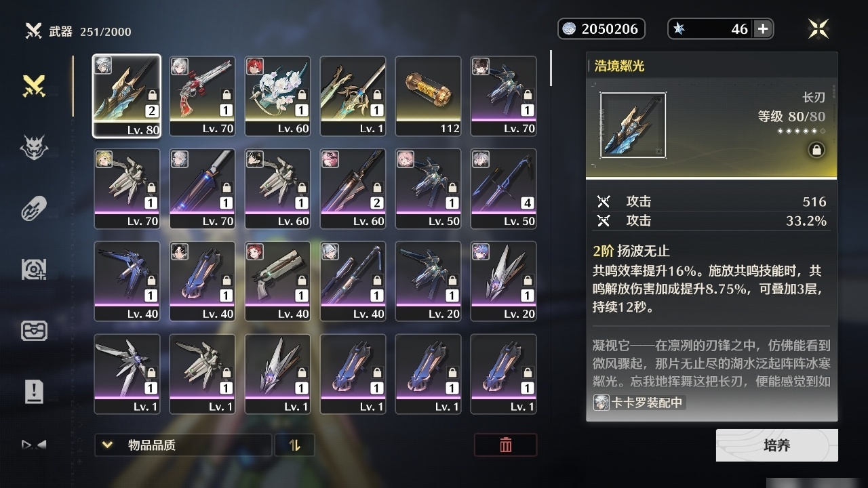Open the weapons category in sidebar
This screenshot has height=488, width=868.
(x=34, y=85)
